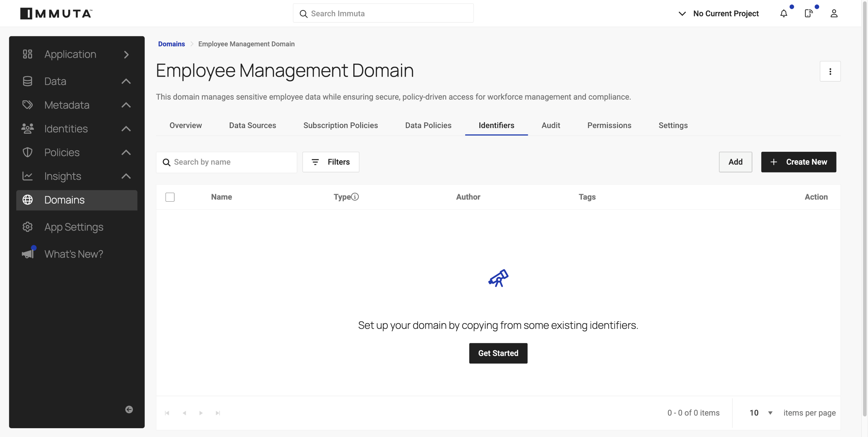
Task: Check the select-all checkbox in table header
Action: (170, 197)
